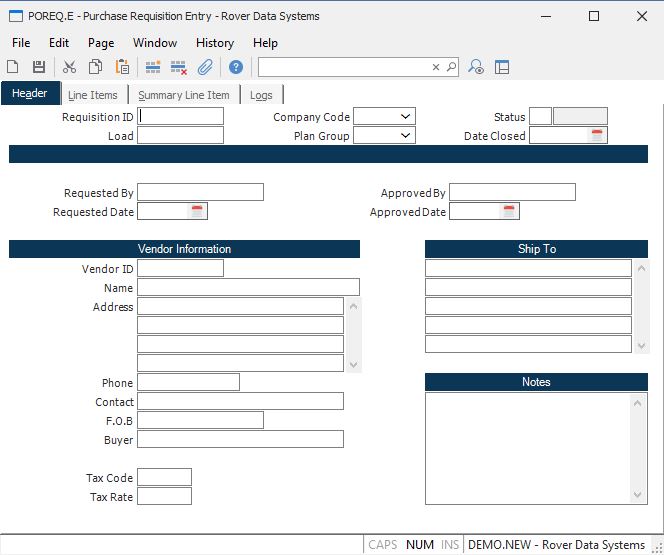
Task: Open the Date Closed calendar picker
Action: coord(597,136)
